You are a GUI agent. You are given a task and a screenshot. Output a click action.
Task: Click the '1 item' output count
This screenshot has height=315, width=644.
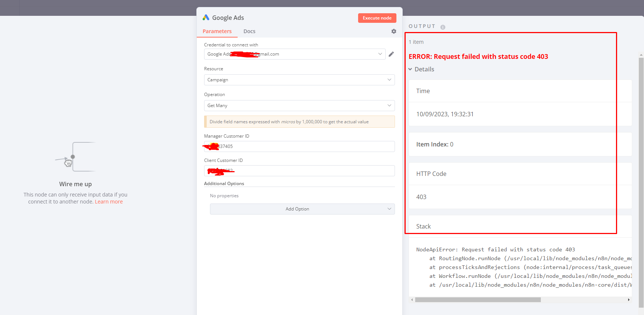[416, 42]
